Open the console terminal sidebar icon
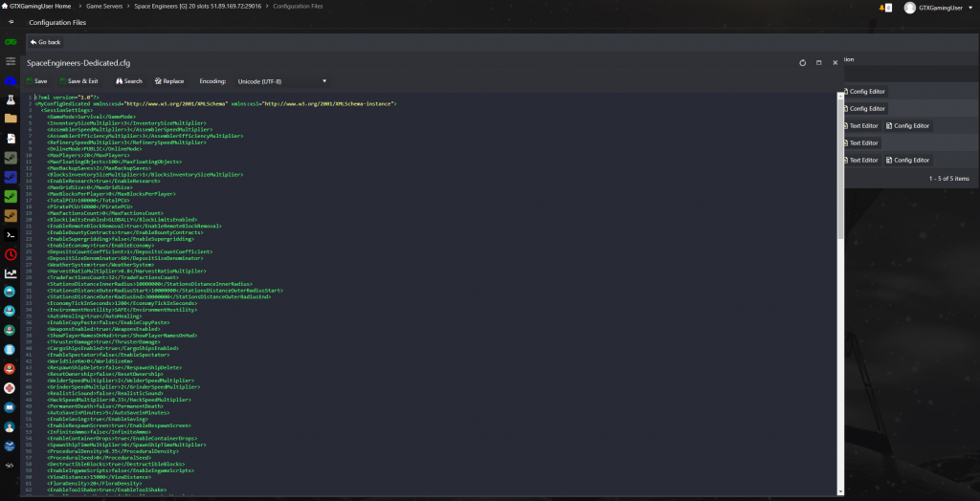 pyautogui.click(x=11, y=234)
